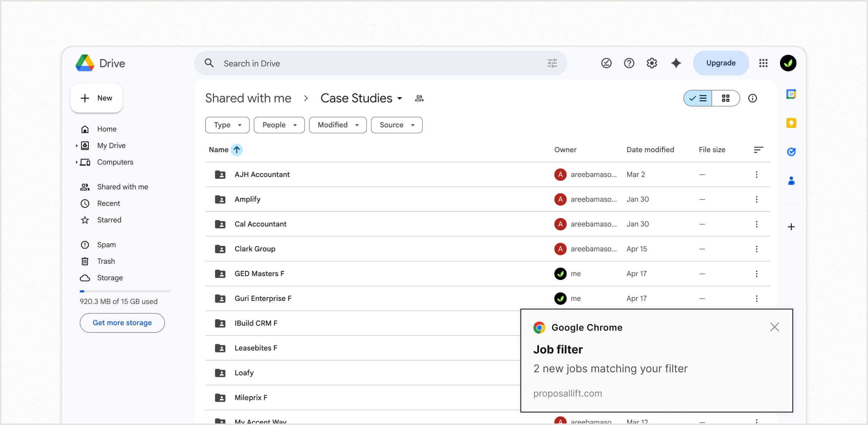
Task: Select the Mileprix F folder
Action: [x=251, y=398]
